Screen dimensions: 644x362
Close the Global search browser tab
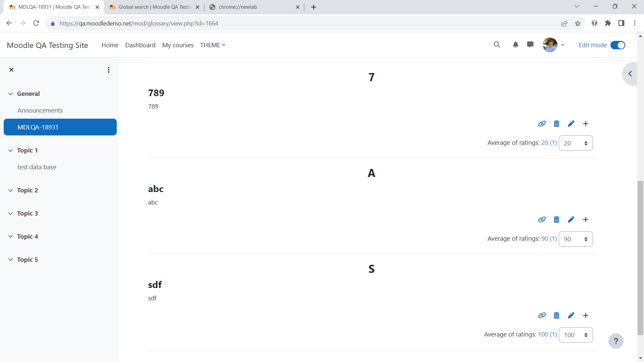pos(197,7)
